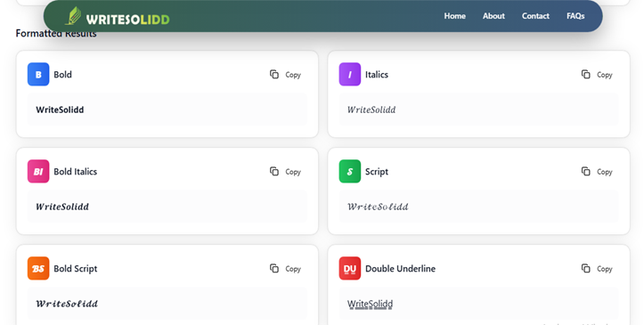The width and height of the screenshot is (644, 325).
Task: Select the double underlined WriteSolidd output
Action: (370, 304)
